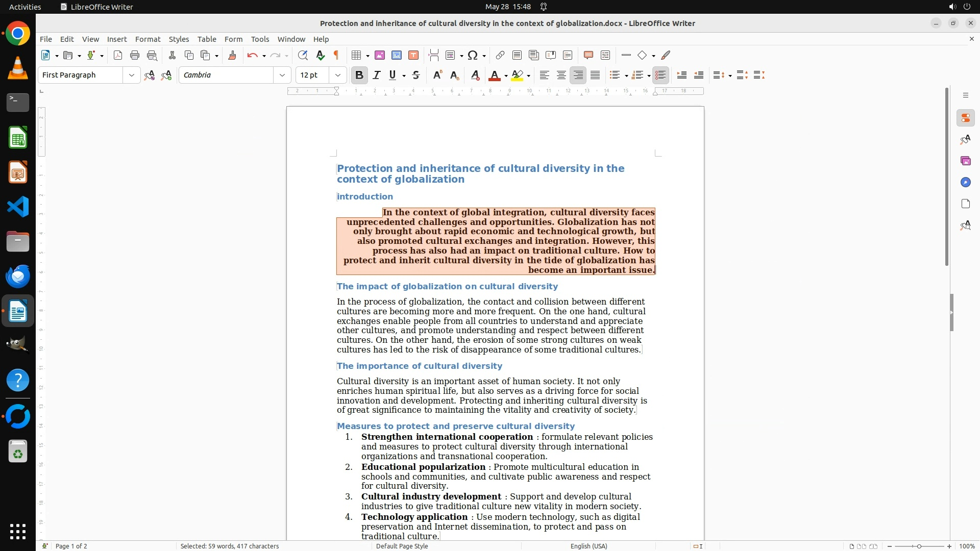Screen dimensions: 980x551
Task: Toggle formatting marks pilcrow
Action: [336, 56]
